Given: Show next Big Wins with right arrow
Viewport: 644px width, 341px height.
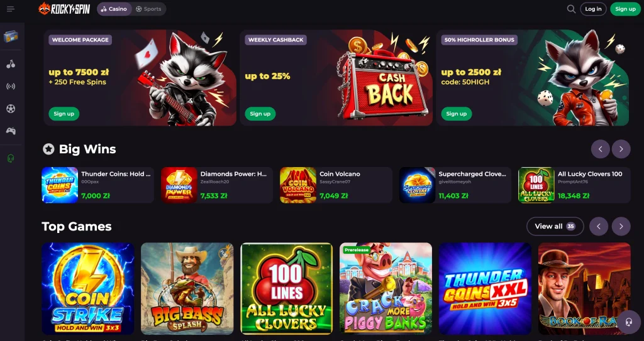Looking at the screenshot, I should [621, 149].
